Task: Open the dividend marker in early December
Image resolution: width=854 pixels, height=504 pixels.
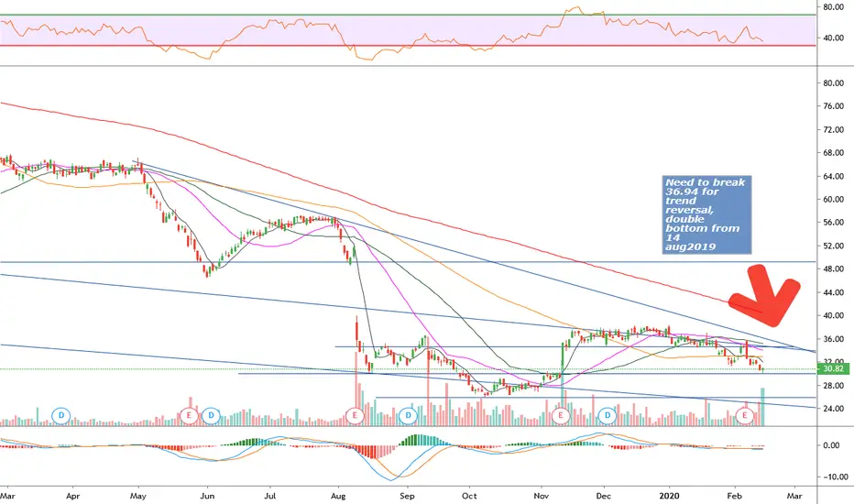Action: 608,416
